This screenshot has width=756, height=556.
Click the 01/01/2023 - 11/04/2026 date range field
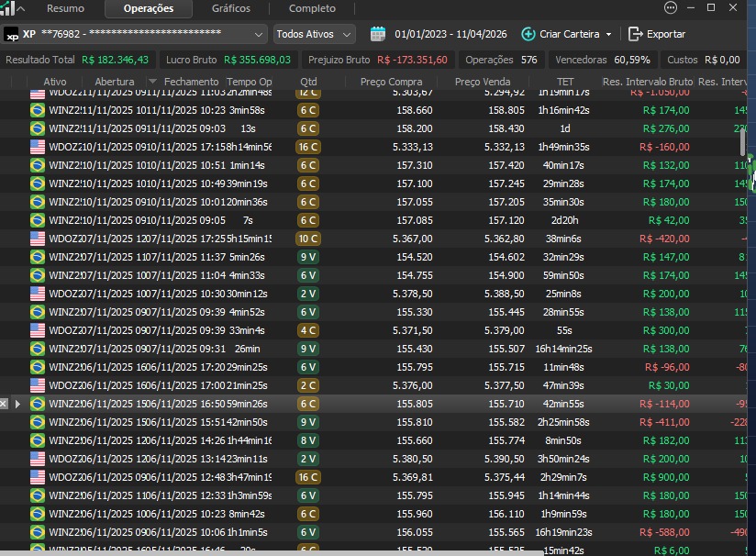pos(450,34)
